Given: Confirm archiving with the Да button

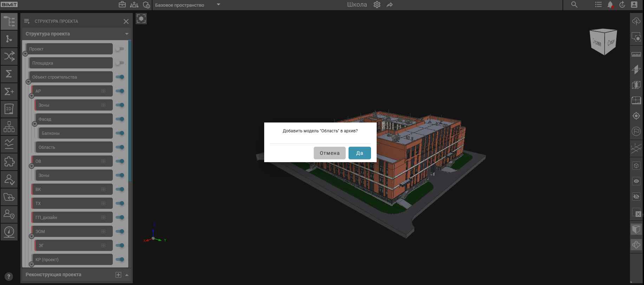Looking at the screenshot, I should tap(359, 153).
